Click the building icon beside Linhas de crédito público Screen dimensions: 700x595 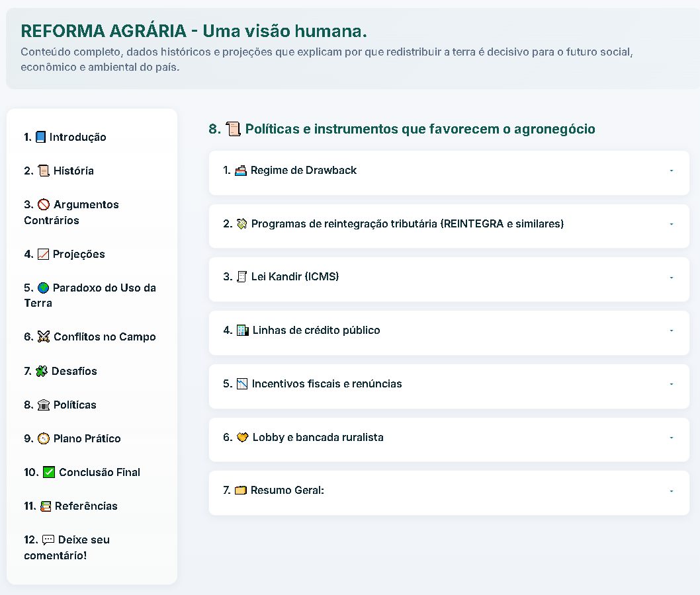[x=242, y=331]
